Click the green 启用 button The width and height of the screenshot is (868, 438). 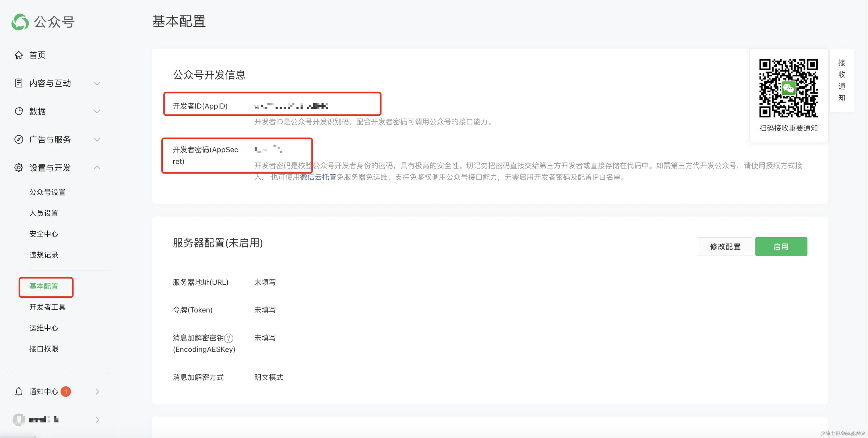point(781,246)
